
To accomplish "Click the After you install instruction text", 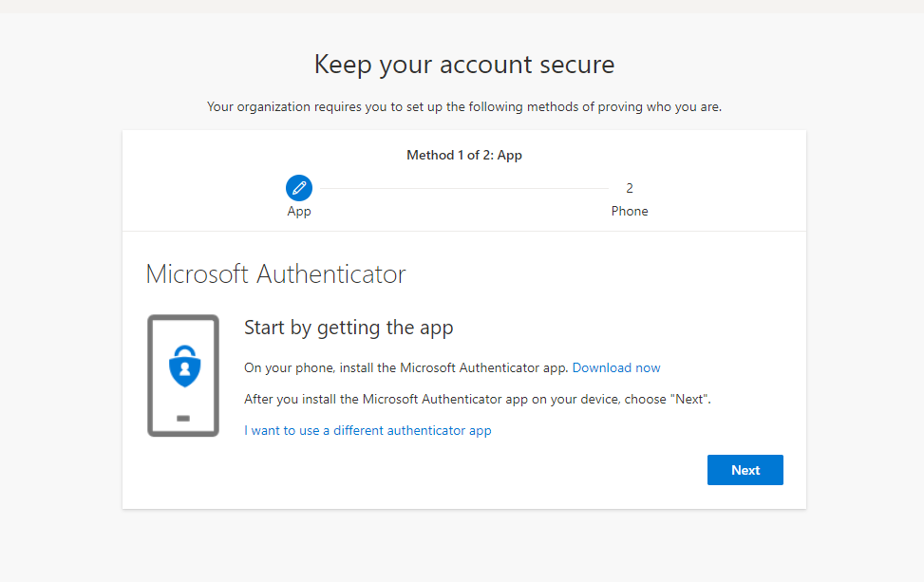I will [478, 400].
